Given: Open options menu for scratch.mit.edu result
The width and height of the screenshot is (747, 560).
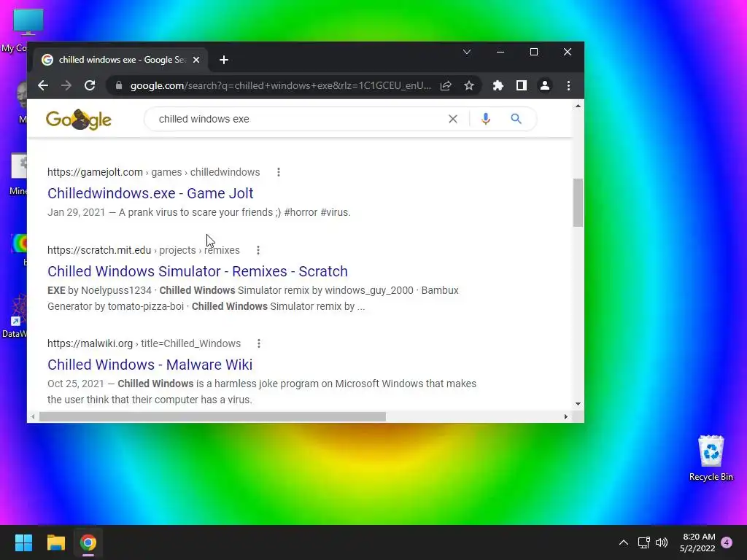Looking at the screenshot, I should click(x=258, y=251).
